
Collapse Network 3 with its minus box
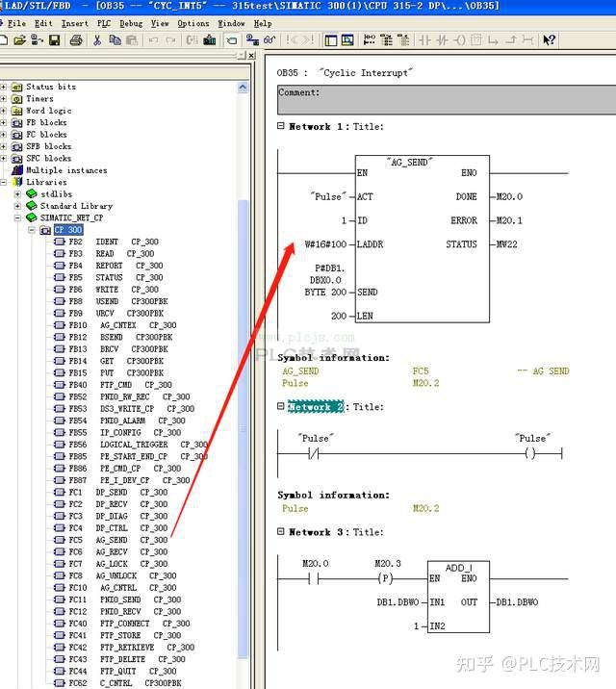coord(281,531)
